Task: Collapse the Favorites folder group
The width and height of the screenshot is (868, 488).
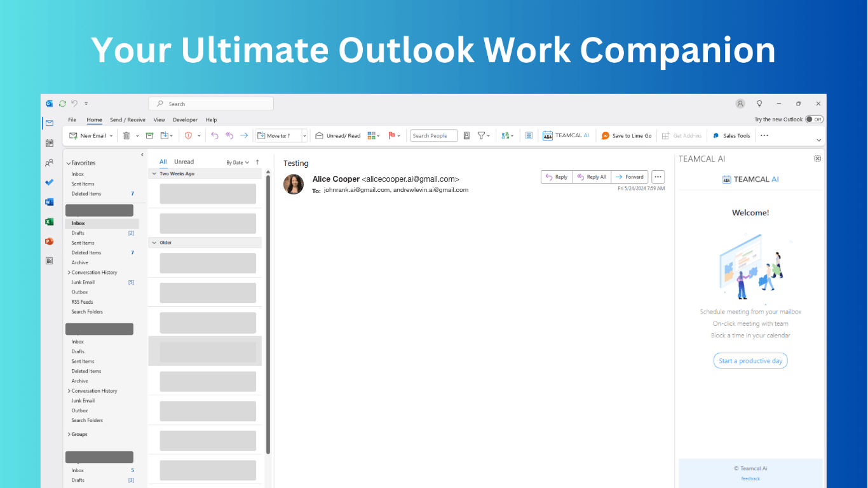Action: [x=69, y=163]
